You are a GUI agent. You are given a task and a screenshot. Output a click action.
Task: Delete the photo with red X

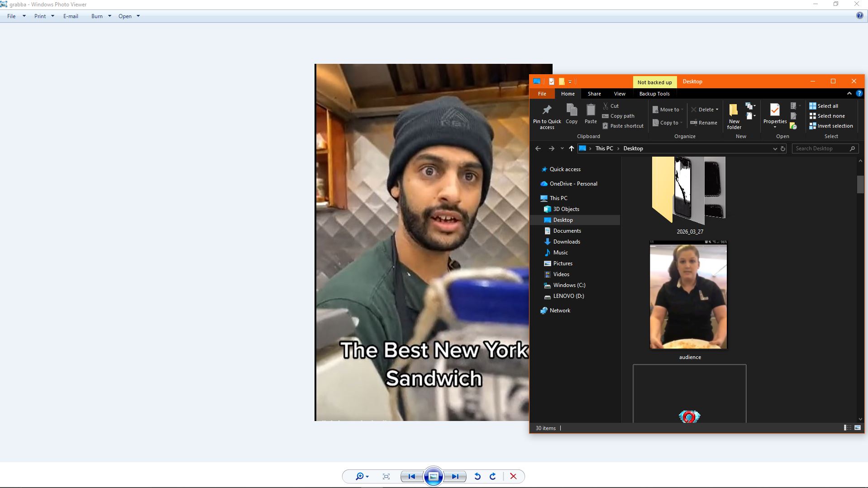coord(513,476)
